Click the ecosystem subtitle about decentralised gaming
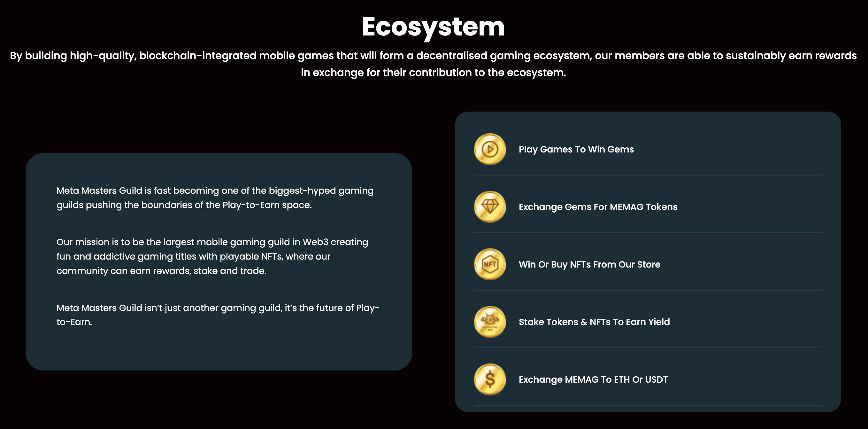 pyautogui.click(x=433, y=64)
